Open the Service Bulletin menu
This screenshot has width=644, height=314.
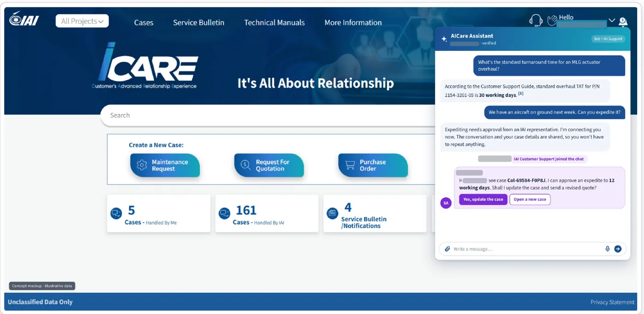(199, 23)
